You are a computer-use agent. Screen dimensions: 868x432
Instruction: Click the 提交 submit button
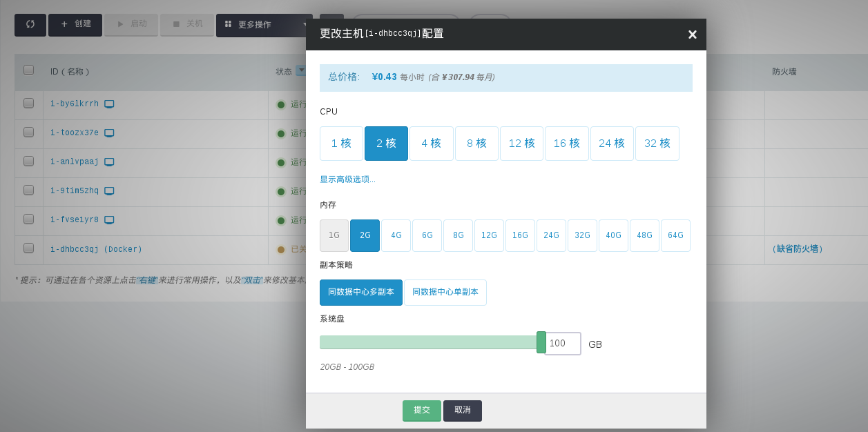tap(421, 411)
